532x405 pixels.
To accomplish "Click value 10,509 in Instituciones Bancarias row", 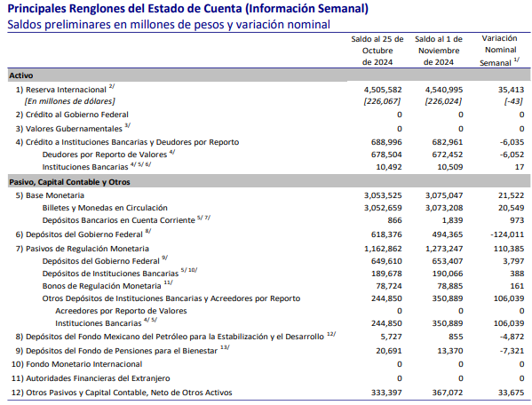I will (x=450, y=167).
